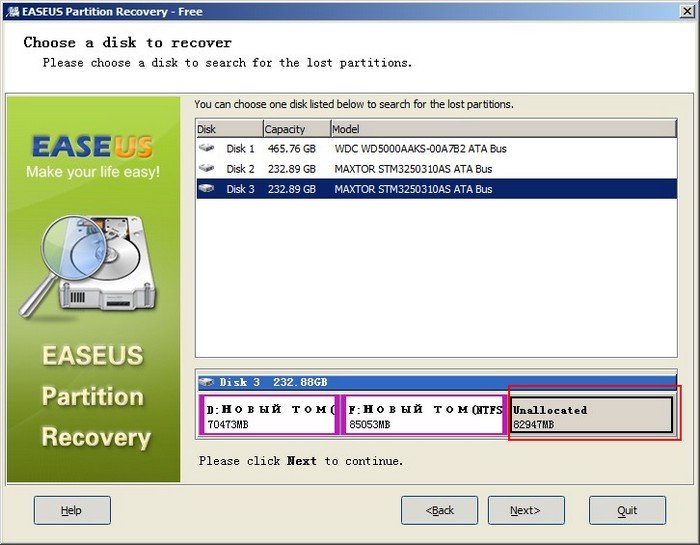Viewport: 700px width, 545px height.
Task: Sort by the Model column header
Action: click(x=504, y=129)
